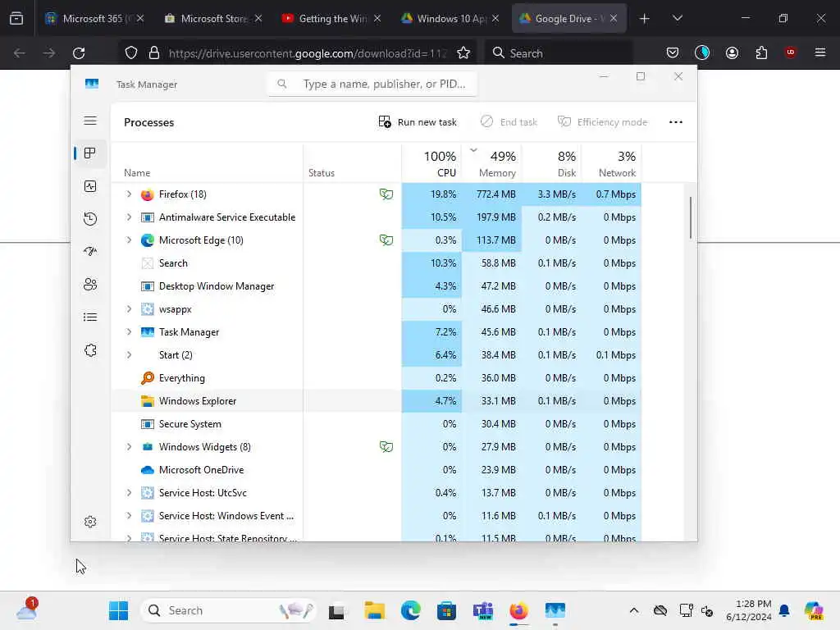Open weather widget on the taskbar

point(26,609)
